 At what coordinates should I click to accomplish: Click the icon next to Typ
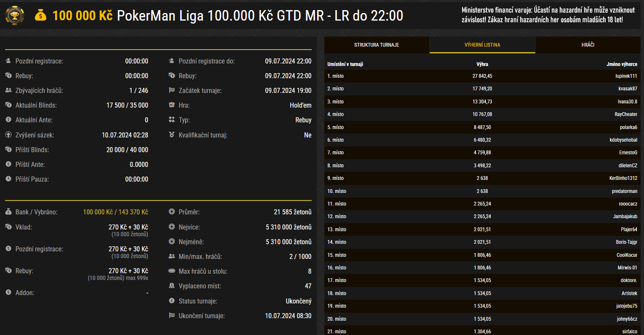(171, 120)
